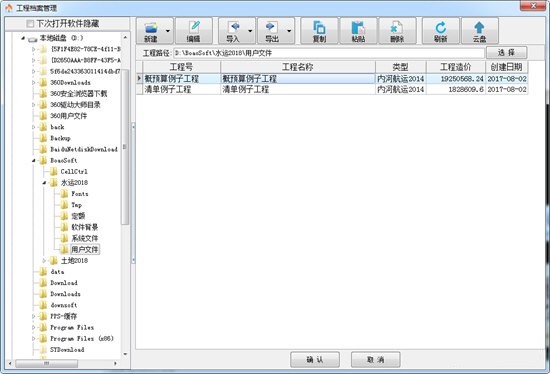This screenshot has width=550, height=374.
Task: Select the data folder in tree
Action: [57, 272]
